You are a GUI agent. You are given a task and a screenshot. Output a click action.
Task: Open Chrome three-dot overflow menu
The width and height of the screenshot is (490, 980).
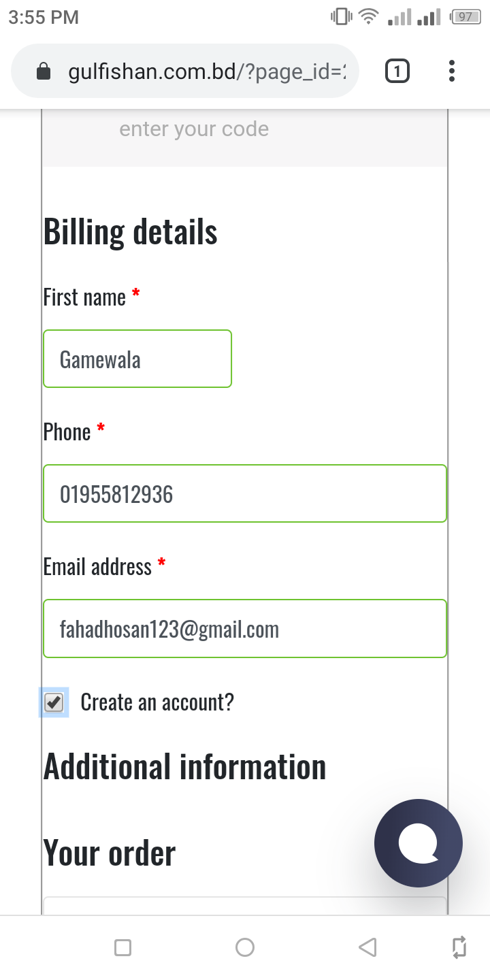[452, 71]
